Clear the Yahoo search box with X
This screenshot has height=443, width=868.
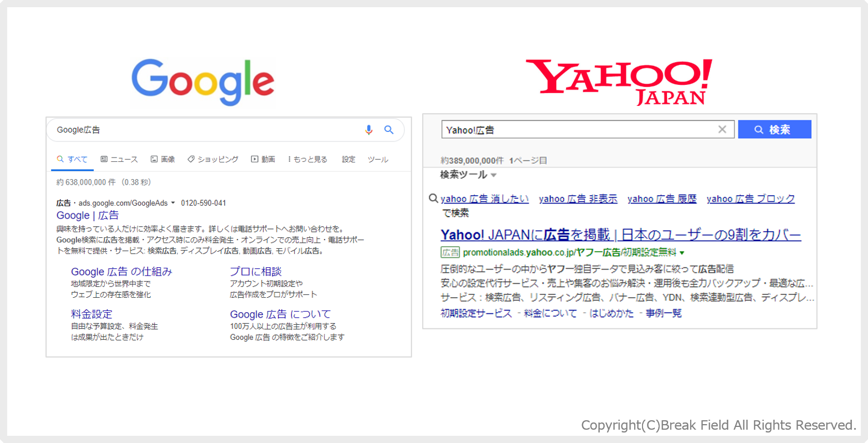(x=722, y=129)
